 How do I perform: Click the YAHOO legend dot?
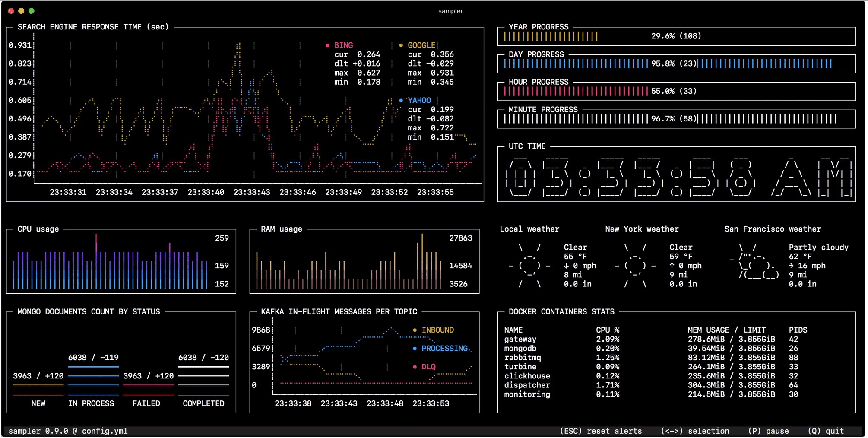tap(401, 101)
